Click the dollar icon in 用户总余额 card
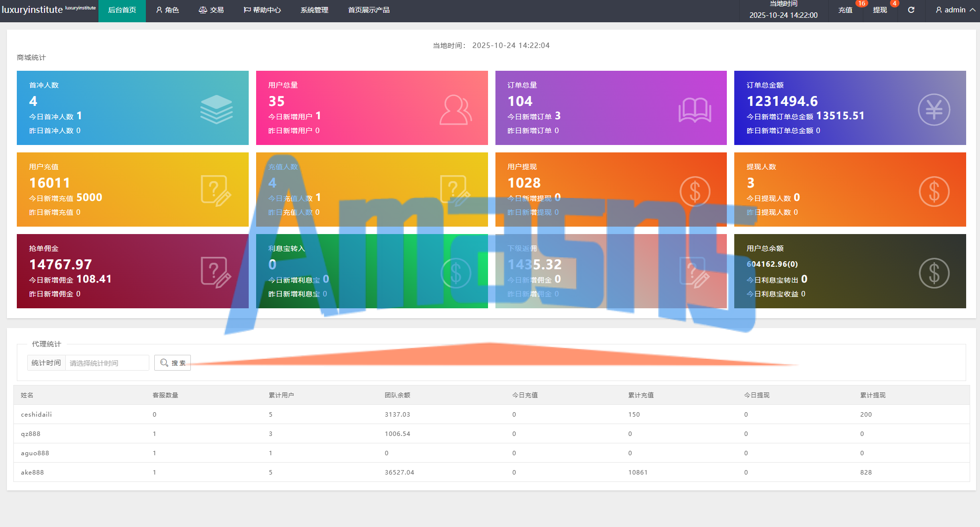This screenshot has width=980, height=527. (x=934, y=273)
